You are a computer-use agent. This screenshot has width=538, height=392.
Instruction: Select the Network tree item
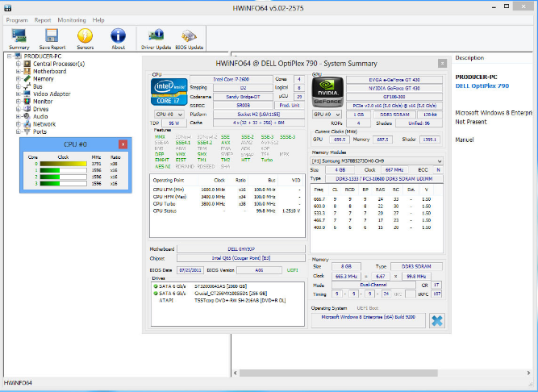[x=44, y=124]
